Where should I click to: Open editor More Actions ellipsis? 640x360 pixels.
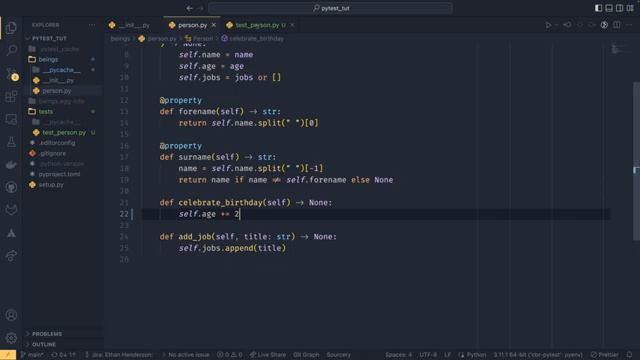coord(629,25)
